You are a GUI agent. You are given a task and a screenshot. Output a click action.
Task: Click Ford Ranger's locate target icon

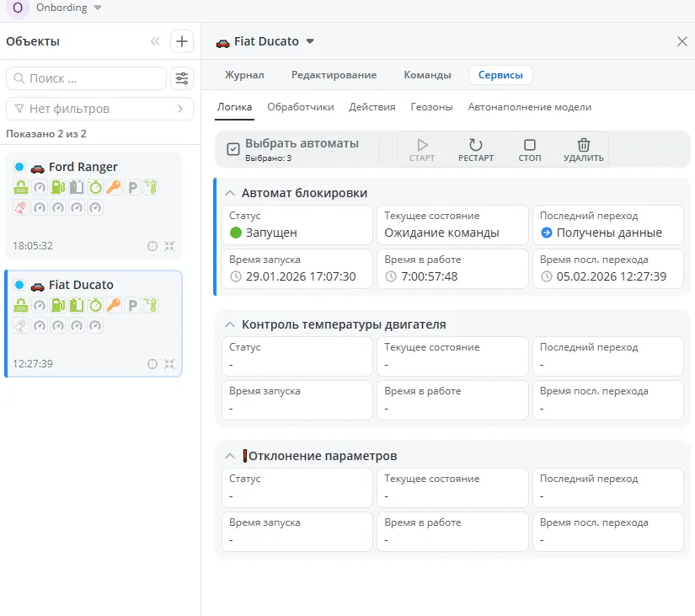152,246
